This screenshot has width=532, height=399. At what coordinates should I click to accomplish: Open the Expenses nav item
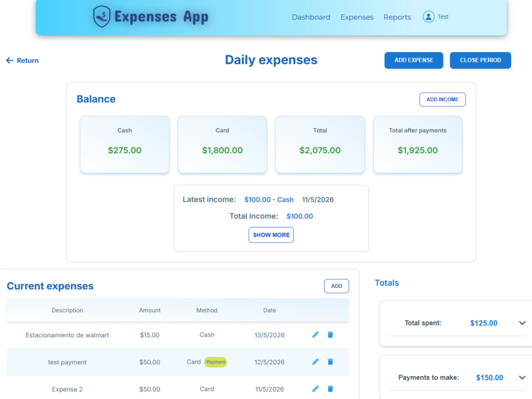357,17
